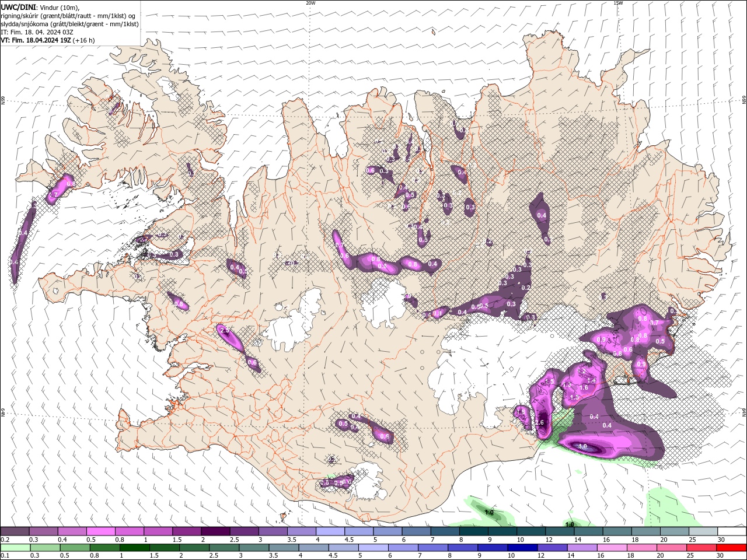Select the 0.5 bright pink swatch on the snow scale
747x560 pixels.
click(100, 531)
